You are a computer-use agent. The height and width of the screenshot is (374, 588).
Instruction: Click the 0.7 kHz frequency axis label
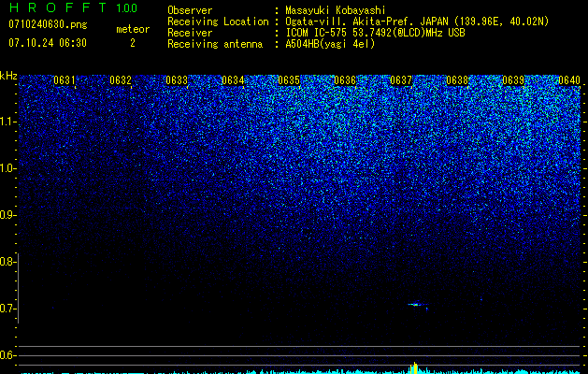pyautogui.click(x=7, y=309)
